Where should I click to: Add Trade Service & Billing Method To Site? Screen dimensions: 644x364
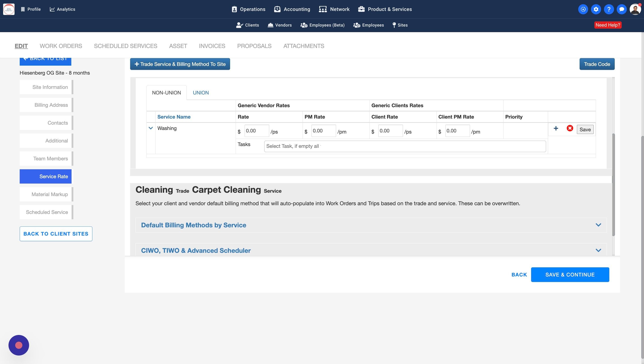(x=180, y=64)
